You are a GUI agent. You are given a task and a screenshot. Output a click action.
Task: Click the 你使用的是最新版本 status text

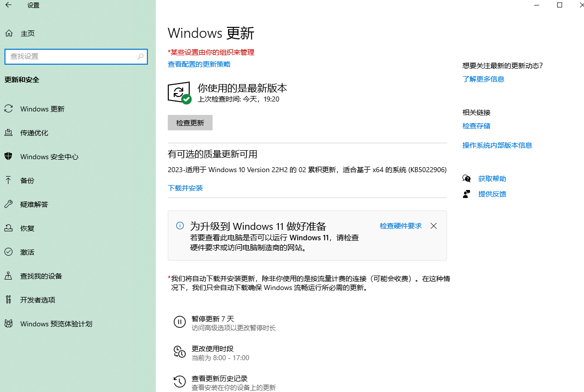[242, 88]
